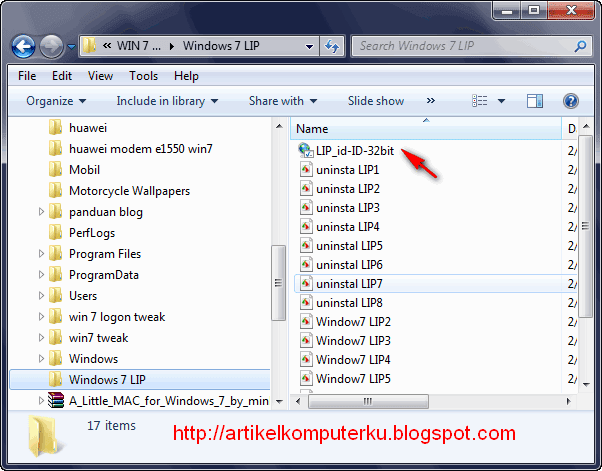This screenshot has width=602, height=471.
Task: Go back with the blue Back arrow
Action: tap(23, 46)
